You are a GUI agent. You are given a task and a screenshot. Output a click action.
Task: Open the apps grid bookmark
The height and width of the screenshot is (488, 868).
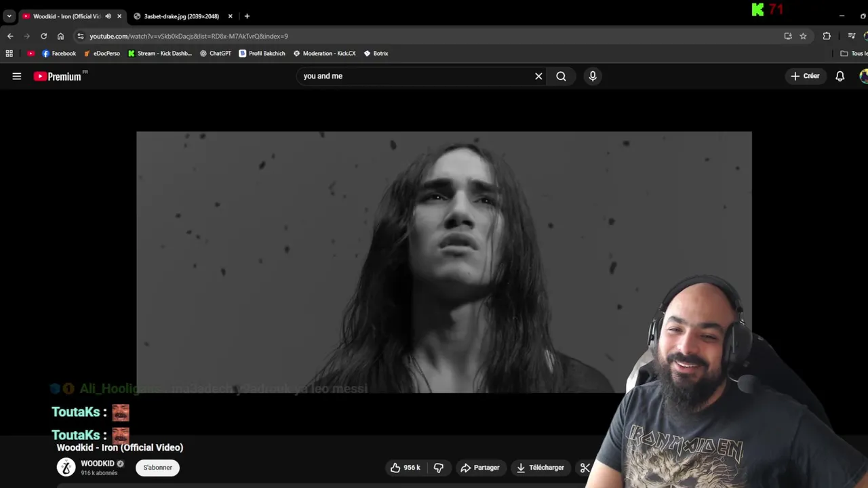[9, 54]
